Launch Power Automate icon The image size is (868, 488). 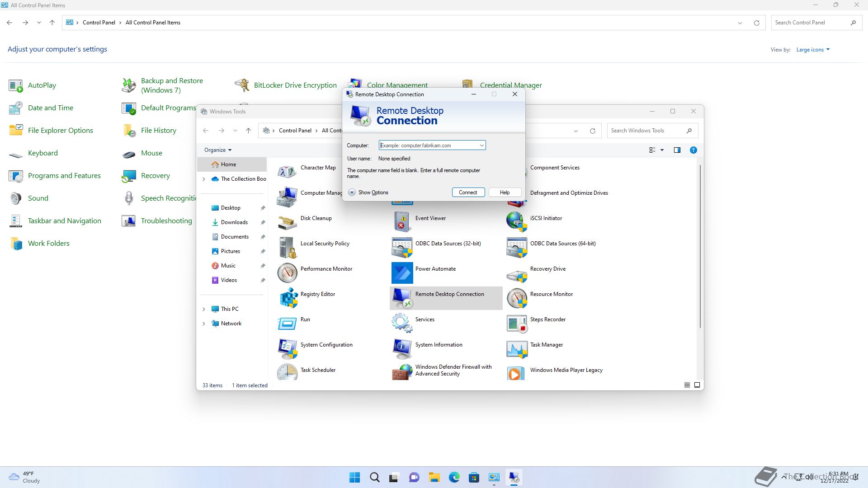(402, 273)
